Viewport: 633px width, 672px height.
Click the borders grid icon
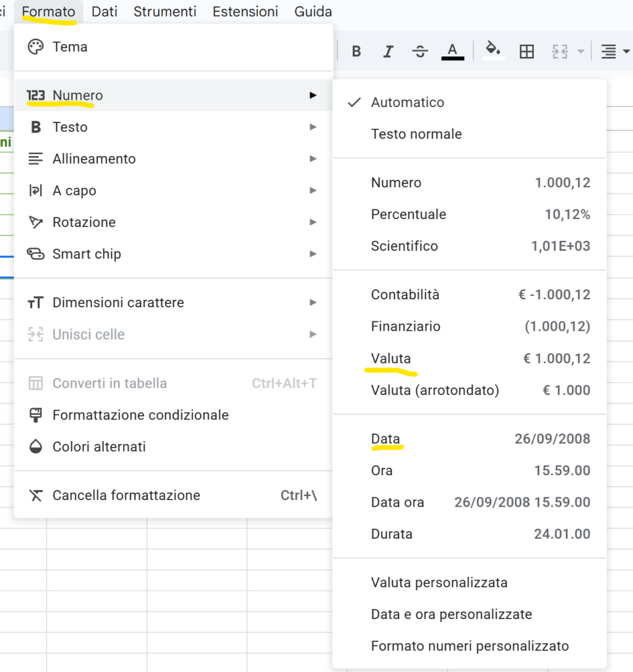[527, 52]
